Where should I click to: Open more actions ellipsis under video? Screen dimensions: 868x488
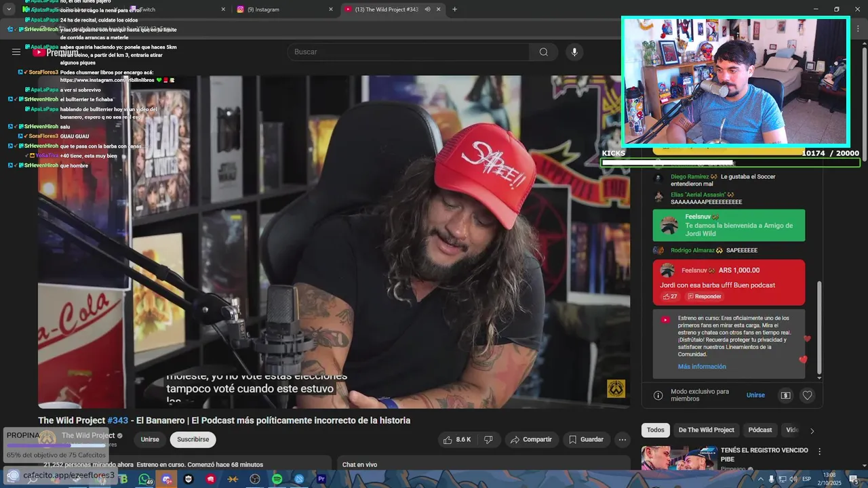[622, 439]
